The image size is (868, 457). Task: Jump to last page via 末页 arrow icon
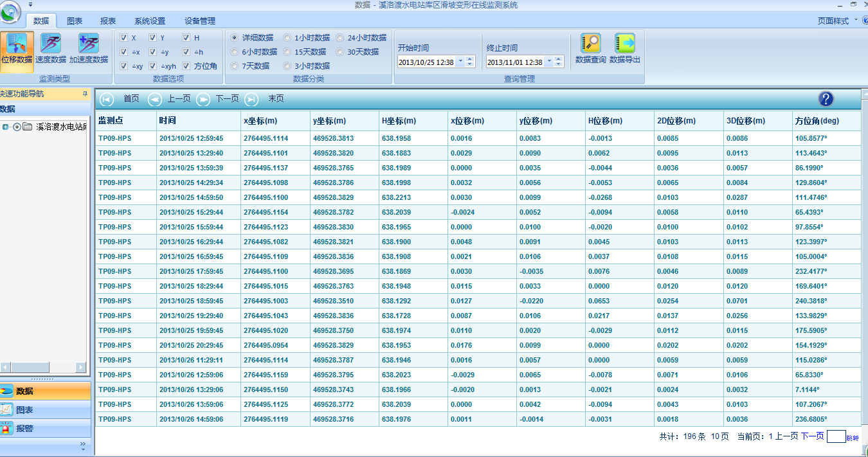pos(251,99)
